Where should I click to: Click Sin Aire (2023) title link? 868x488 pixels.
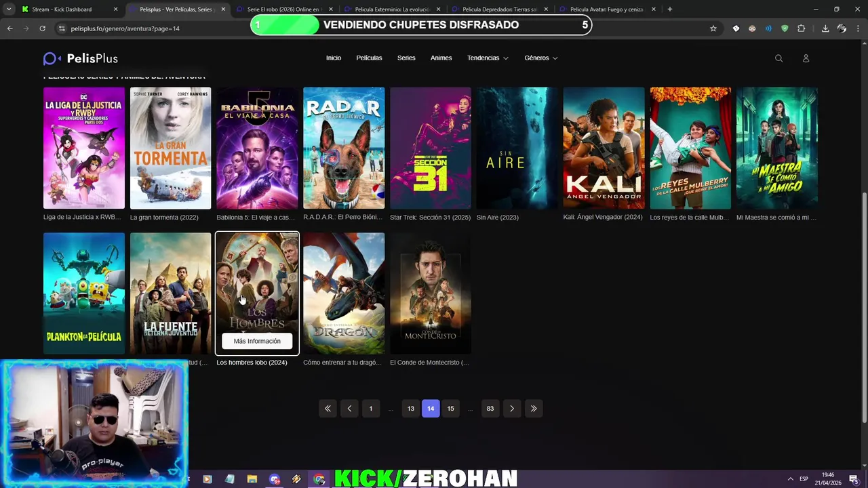498,218
